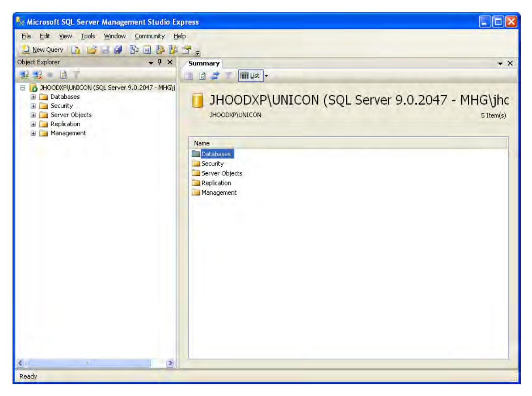532x396 pixels.
Task: Open the List view dropdown arrow
Action: click(266, 76)
